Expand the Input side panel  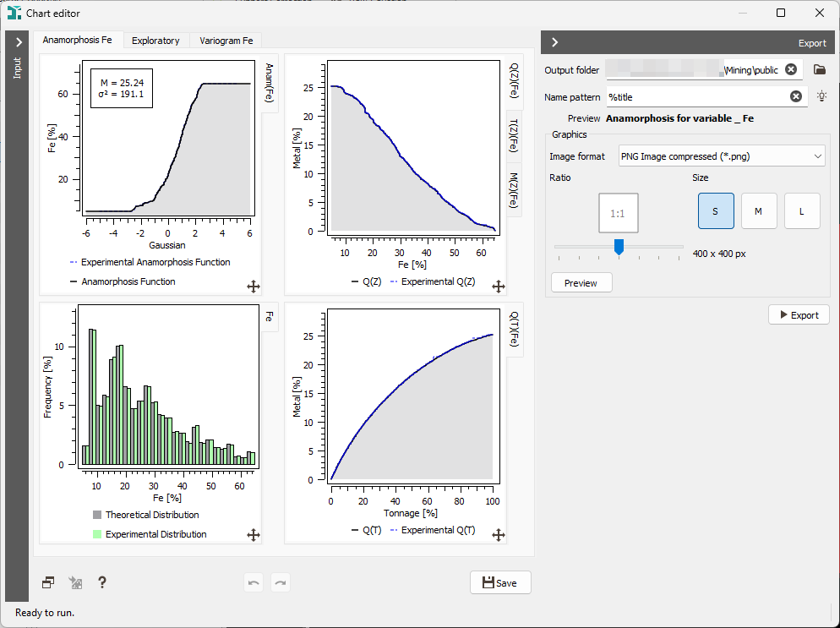tap(18, 42)
